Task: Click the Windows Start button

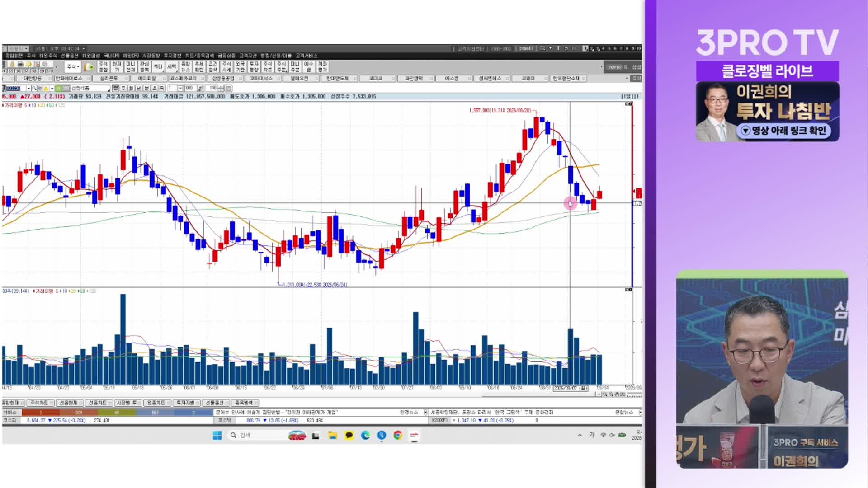Action: (x=217, y=435)
